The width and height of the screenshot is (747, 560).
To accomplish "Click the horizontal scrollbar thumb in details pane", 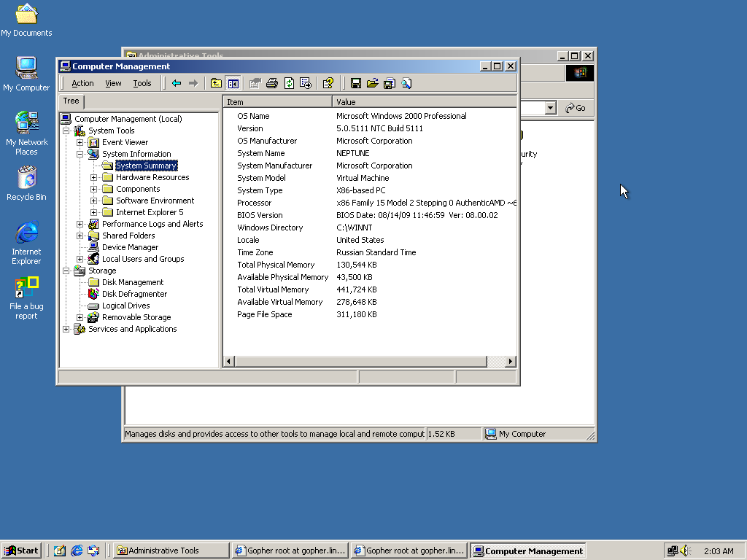I will click(360, 362).
